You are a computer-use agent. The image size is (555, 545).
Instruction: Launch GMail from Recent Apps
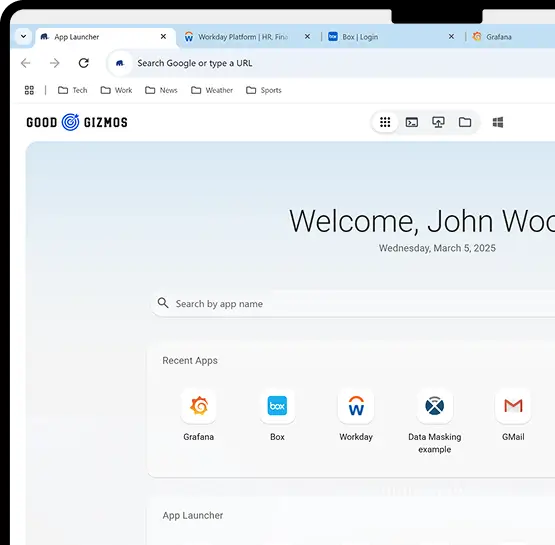coord(513,406)
